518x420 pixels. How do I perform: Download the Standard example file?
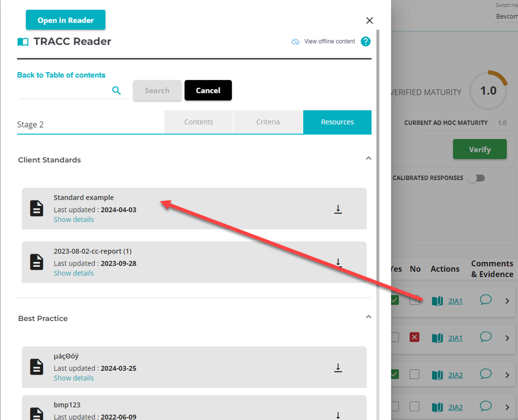338,209
